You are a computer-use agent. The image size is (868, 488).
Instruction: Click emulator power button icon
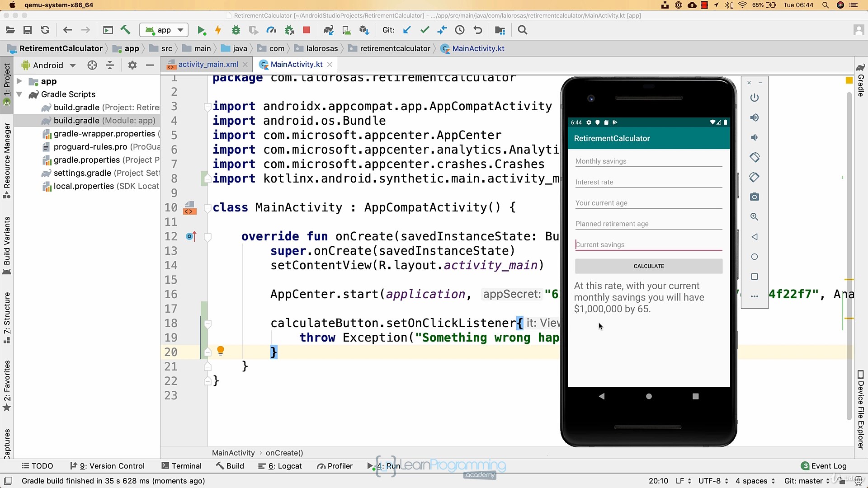tap(754, 98)
